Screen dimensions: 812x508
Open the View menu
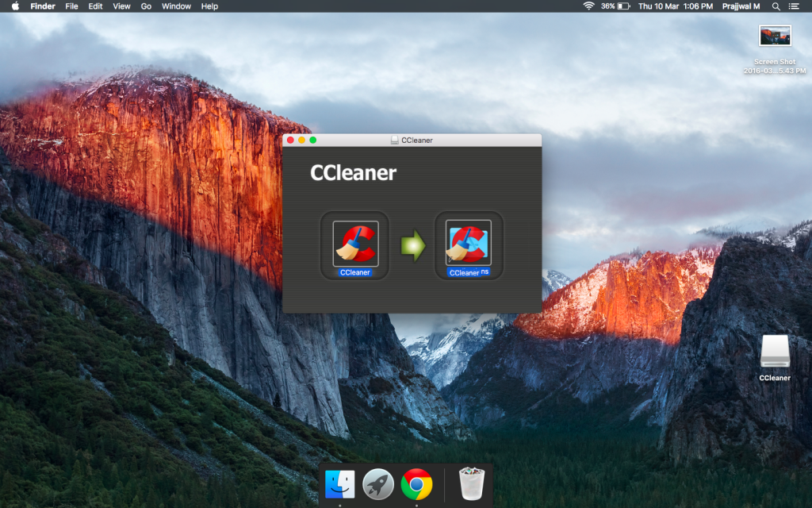click(121, 6)
